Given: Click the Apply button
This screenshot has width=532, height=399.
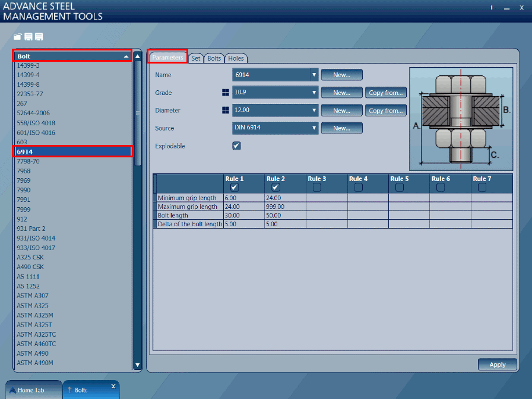Looking at the screenshot, I should pyautogui.click(x=498, y=365).
